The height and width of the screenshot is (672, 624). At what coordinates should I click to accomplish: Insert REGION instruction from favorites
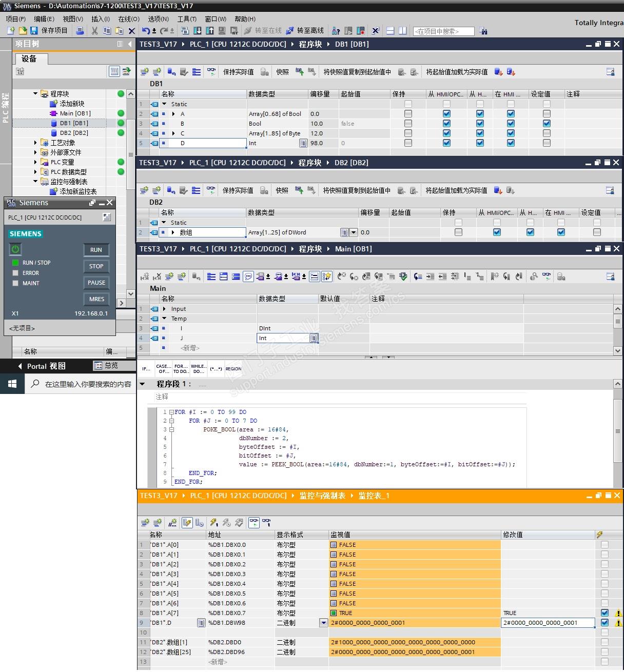[233, 369]
